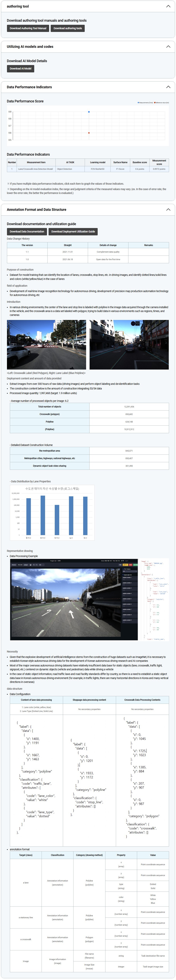Collapse Utilizing AI models and codes section

pos(168,47)
